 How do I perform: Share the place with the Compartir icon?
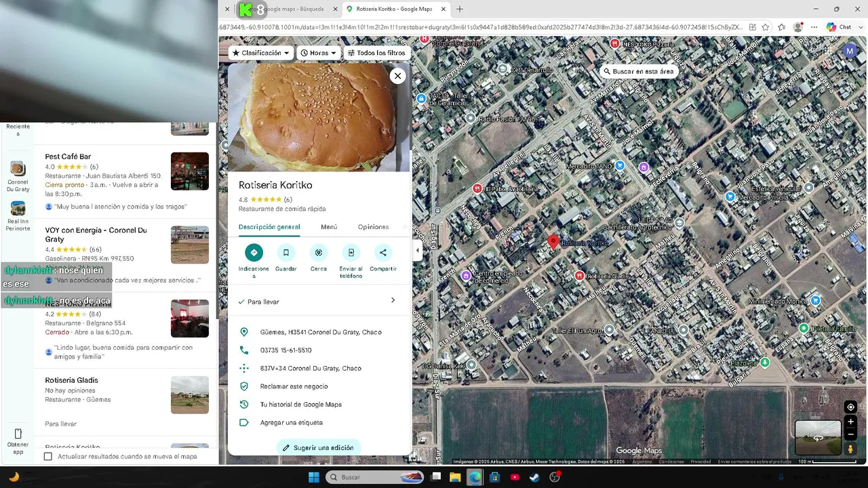(383, 253)
